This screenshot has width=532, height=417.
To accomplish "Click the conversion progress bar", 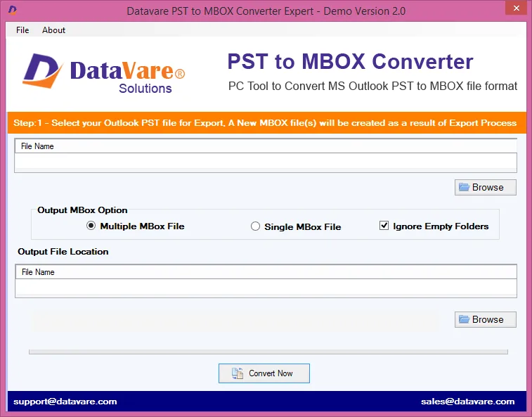I will point(268,352).
